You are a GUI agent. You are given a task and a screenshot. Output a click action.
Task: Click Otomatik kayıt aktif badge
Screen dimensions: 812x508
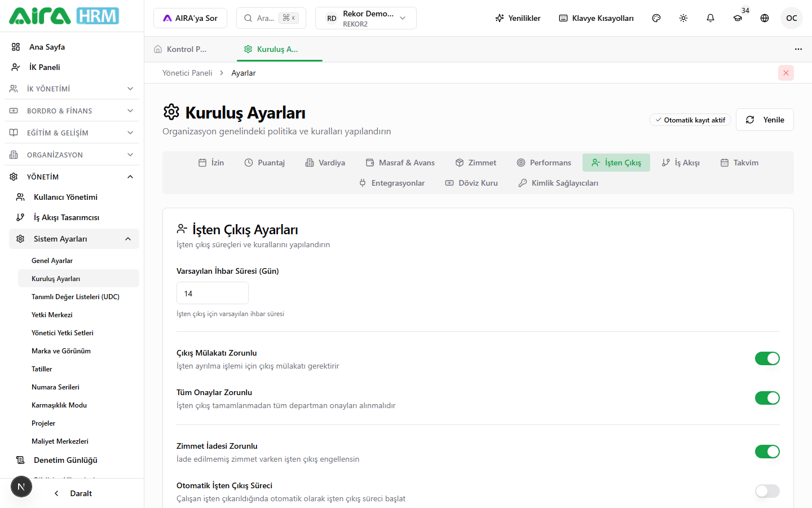pyautogui.click(x=690, y=120)
